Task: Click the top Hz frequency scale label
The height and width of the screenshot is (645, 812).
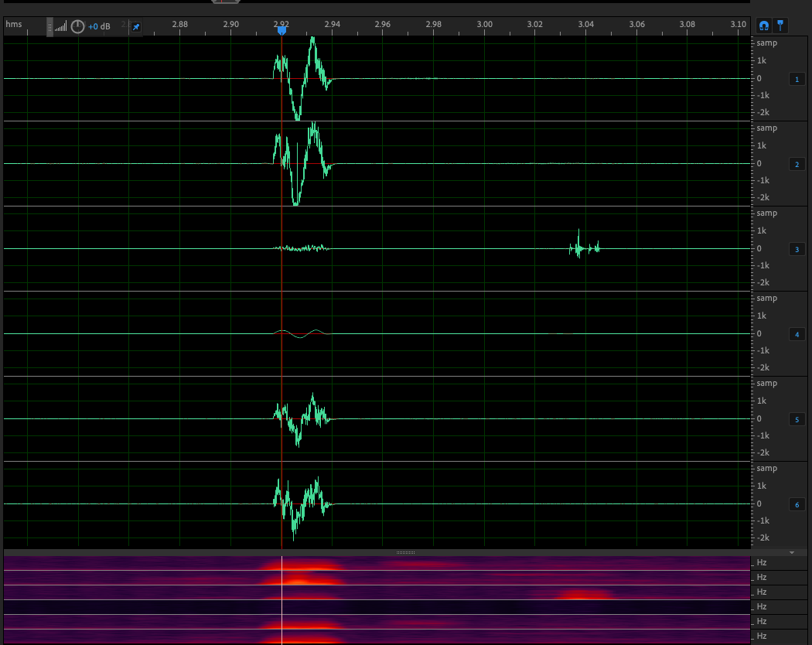Action: (762, 562)
